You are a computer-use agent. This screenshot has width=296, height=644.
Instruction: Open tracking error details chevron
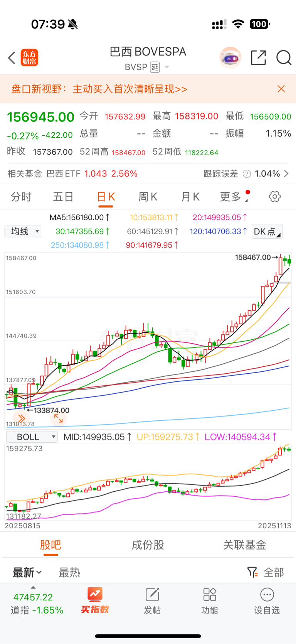[x=286, y=174]
